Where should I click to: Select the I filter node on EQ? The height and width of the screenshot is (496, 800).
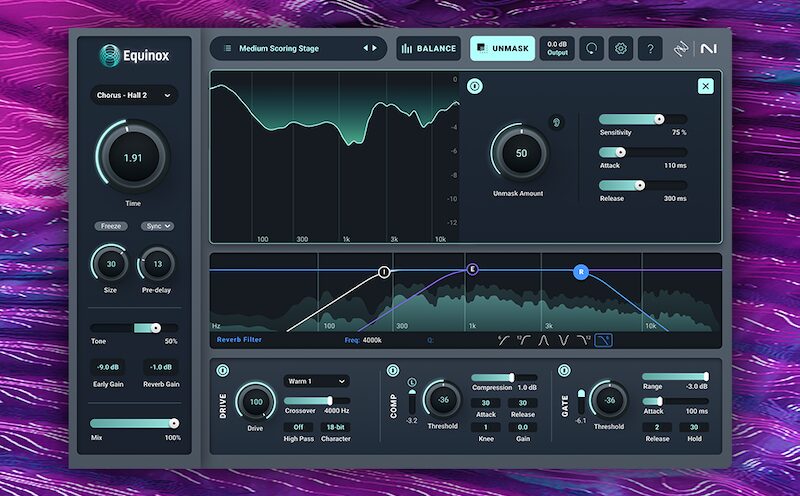click(384, 272)
